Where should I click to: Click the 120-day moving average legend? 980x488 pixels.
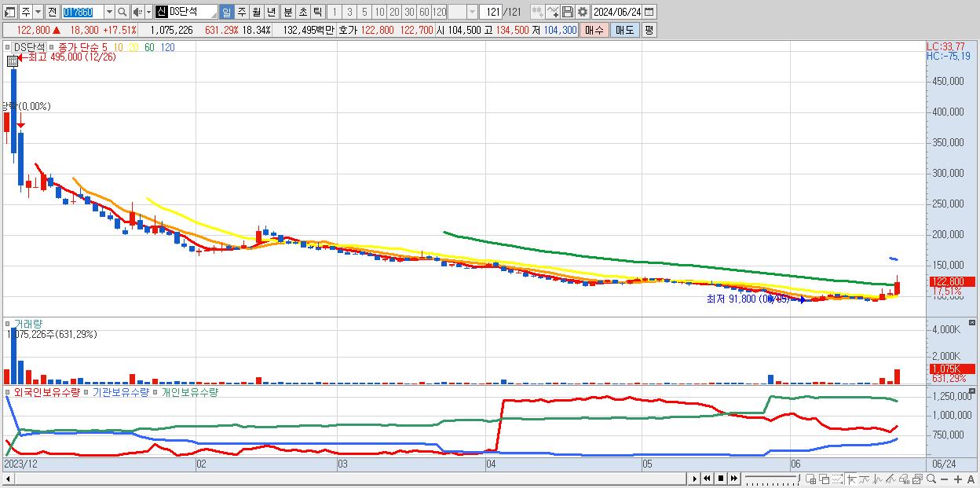coord(167,47)
